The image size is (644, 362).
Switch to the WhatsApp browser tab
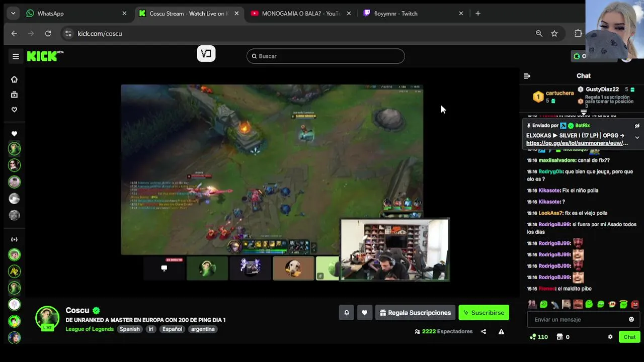(x=77, y=14)
